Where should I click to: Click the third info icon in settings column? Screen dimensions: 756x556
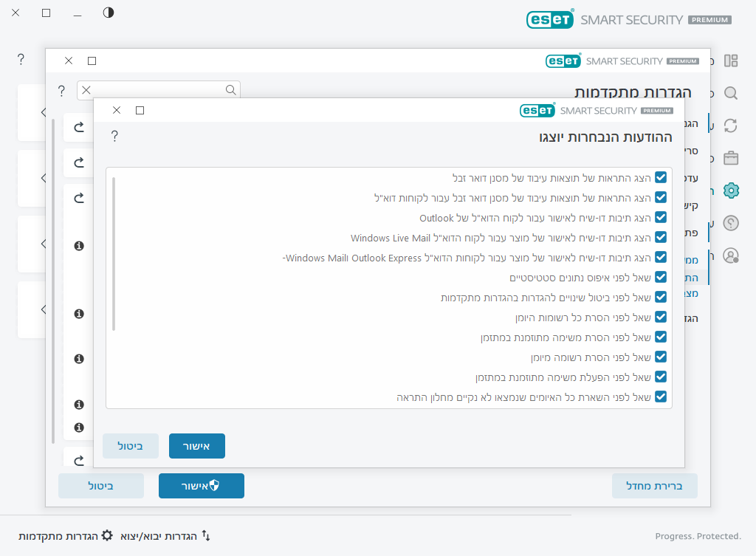pyautogui.click(x=79, y=359)
